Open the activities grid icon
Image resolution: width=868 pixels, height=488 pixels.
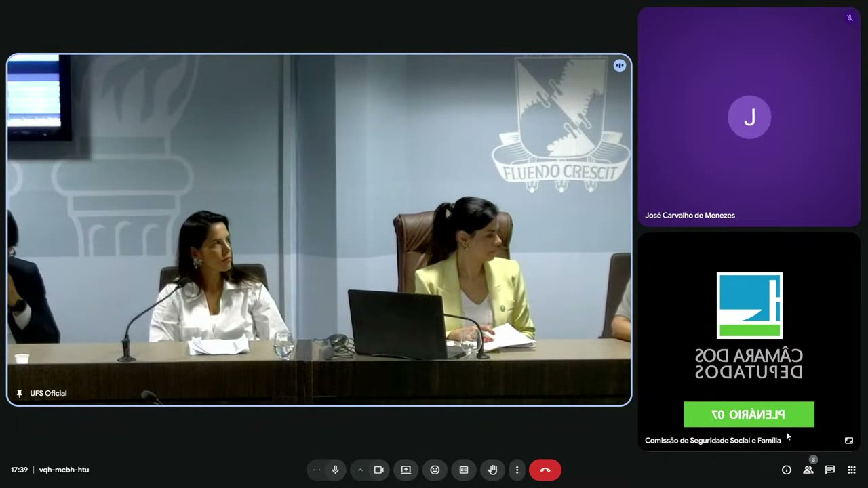click(x=852, y=470)
